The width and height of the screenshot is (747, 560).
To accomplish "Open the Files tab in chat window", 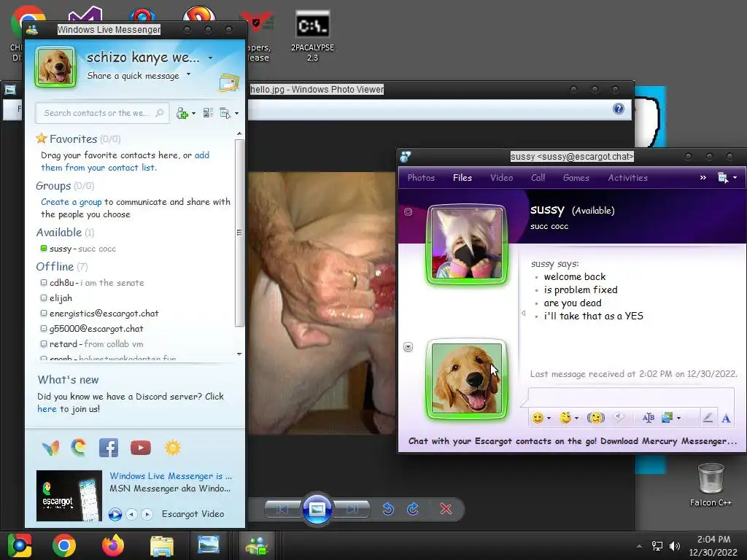I will (x=462, y=178).
